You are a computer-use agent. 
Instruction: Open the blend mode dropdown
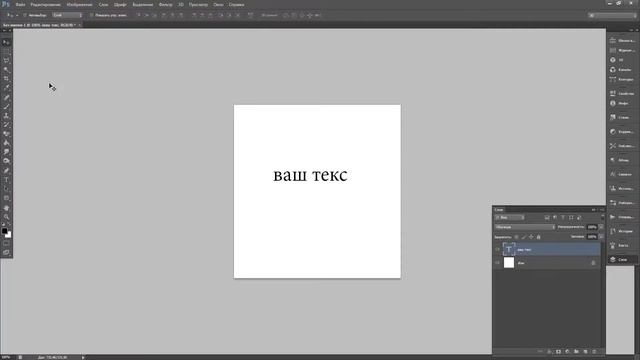coord(525,227)
